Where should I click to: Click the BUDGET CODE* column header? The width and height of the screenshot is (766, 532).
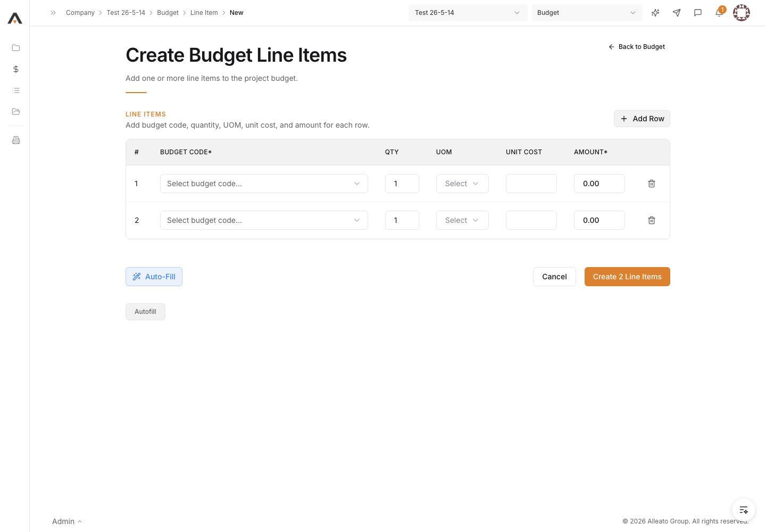186,152
